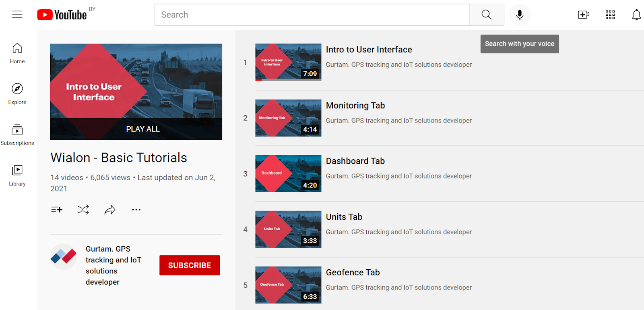
Task: Open the hamburger guide menu
Action: point(17,15)
